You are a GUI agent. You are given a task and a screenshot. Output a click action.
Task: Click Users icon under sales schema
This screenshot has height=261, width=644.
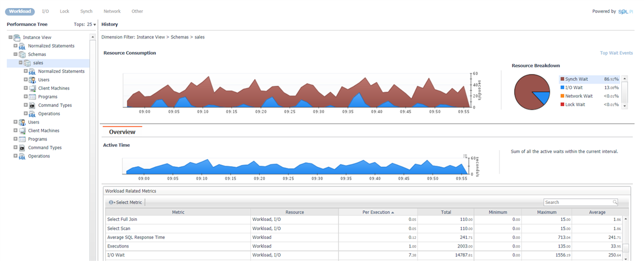(32, 80)
